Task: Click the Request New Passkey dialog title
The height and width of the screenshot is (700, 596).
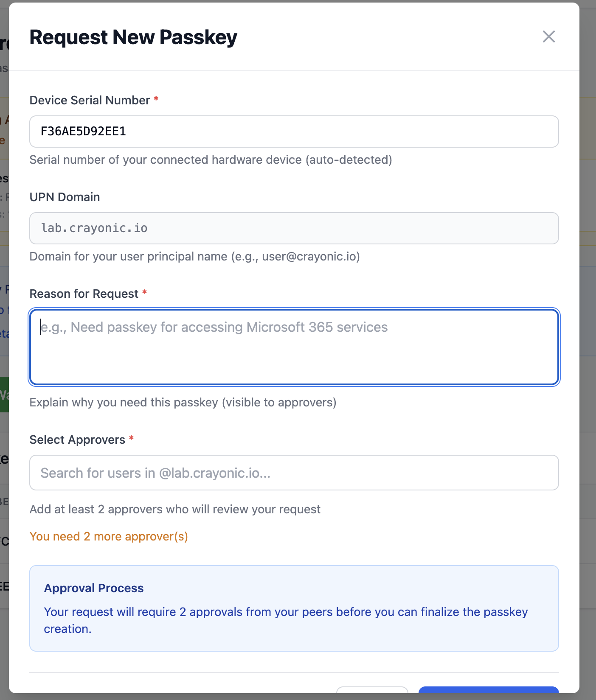Action: coord(133,37)
